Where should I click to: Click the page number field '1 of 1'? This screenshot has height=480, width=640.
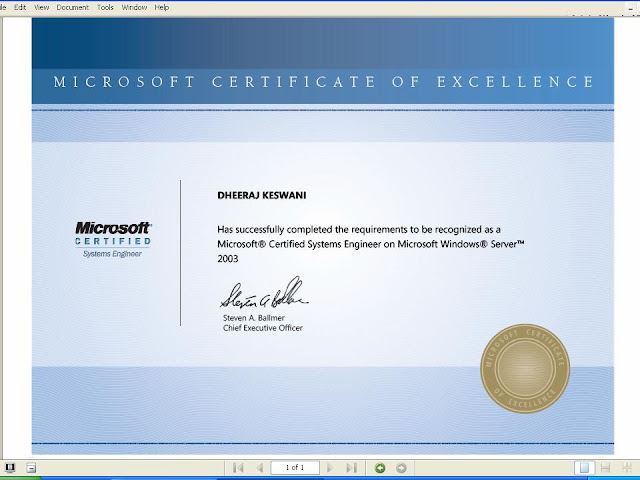tap(295, 468)
